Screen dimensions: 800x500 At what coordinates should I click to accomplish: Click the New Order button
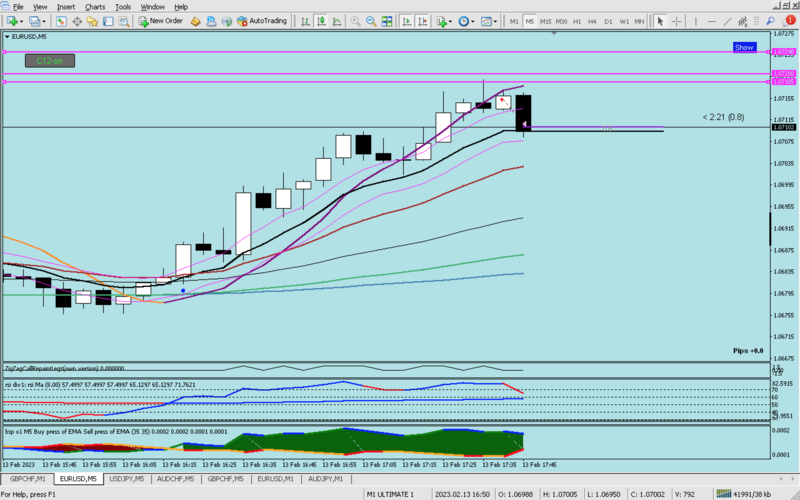pos(161,21)
